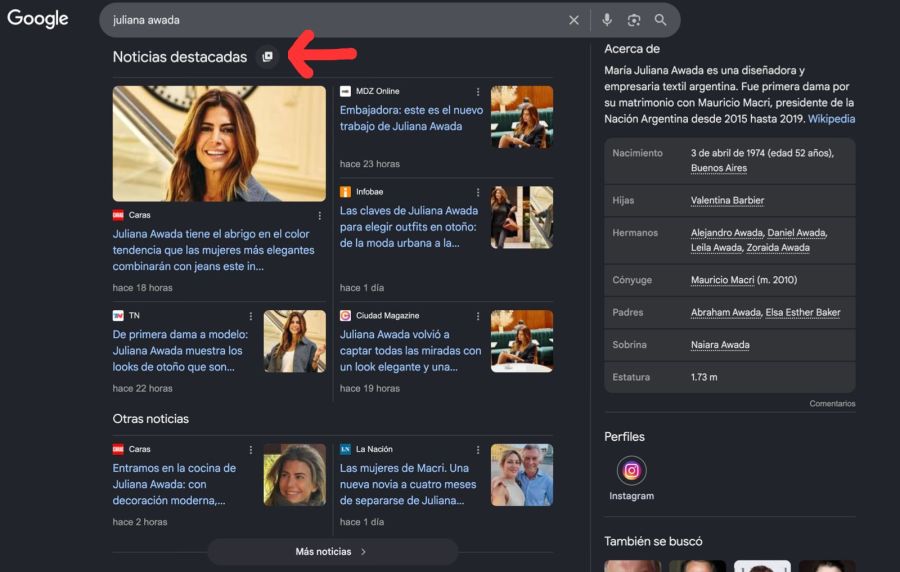This screenshot has height=572, width=900.
Task: Open the Embajadora nuevo trabajo headline
Action: (411, 118)
